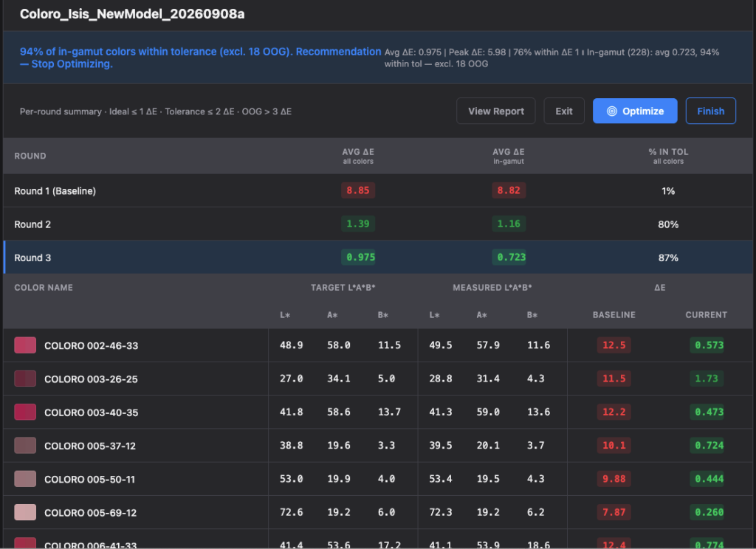Click the Coloro_Isis_NewModel_20260908a title
The width and height of the screenshot is (756, 549).
click(x=132, y=14)
